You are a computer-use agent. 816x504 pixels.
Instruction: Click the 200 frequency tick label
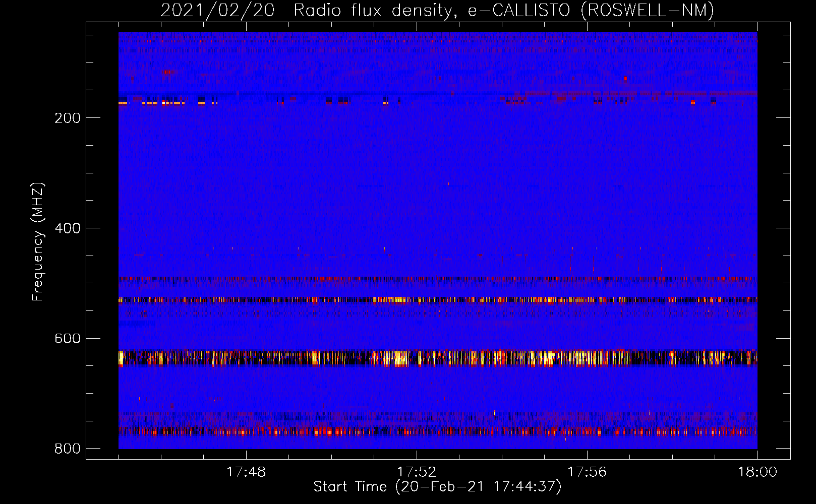68,118
